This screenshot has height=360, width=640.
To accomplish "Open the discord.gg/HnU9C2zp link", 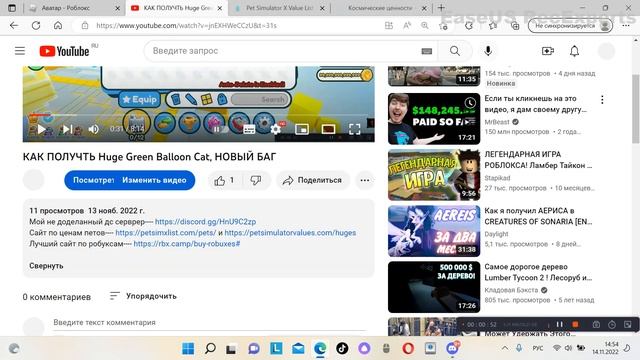I will pyautogui.click(x=205, y=222).
